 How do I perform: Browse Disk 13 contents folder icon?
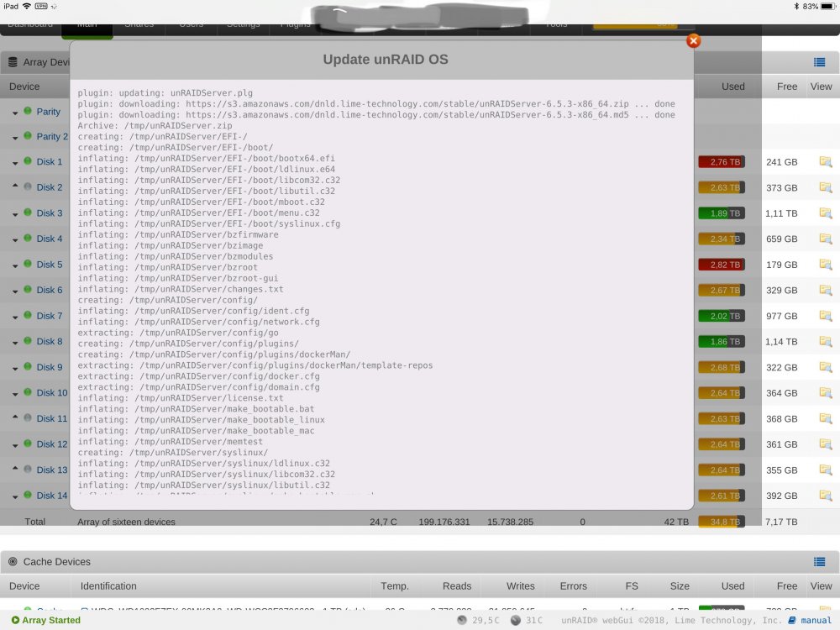[x=826, y=470]
